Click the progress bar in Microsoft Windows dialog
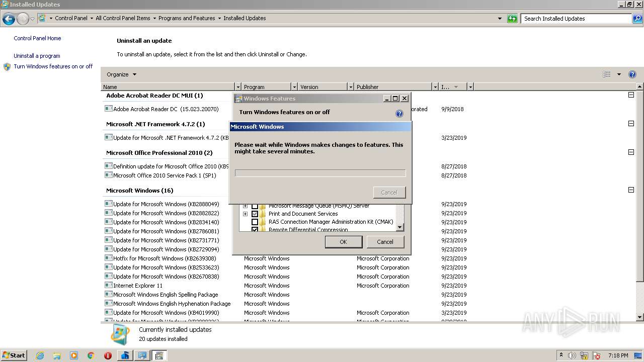This screenshot has width=644, height=362. [x=320, y=173]
